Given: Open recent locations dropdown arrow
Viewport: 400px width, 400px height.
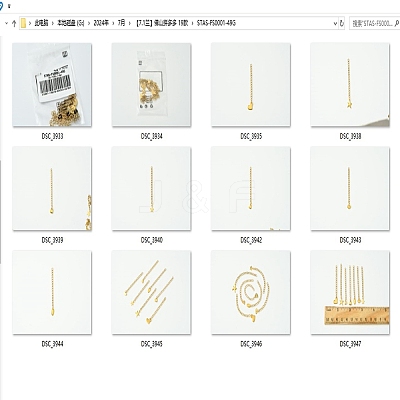Looking at the screenshot, I should point(6,23).
